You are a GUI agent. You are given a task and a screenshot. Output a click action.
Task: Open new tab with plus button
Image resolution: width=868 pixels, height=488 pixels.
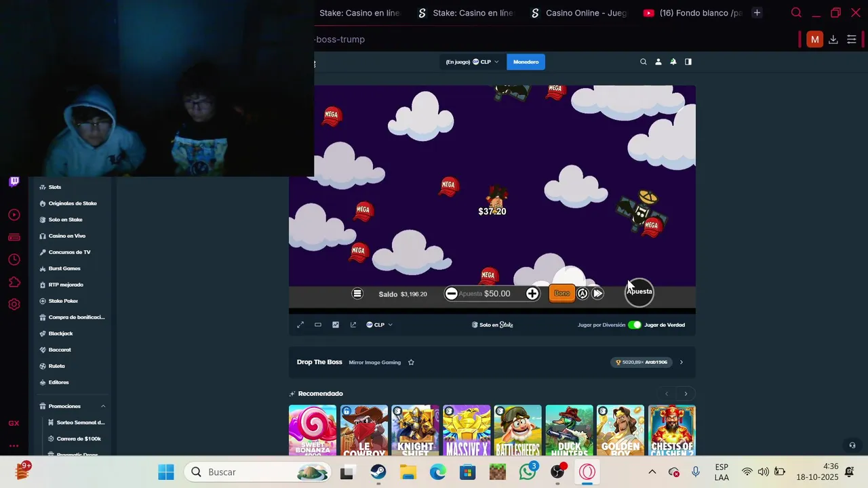click(757, 13)
